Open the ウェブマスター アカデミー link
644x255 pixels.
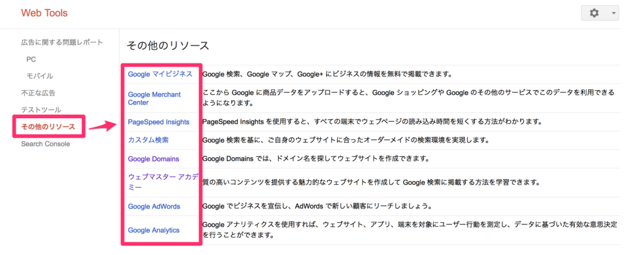click(x=164, y=182)
